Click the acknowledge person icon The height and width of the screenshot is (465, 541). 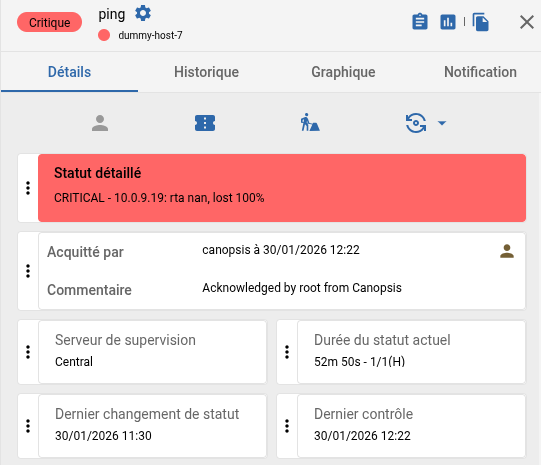point(100,123)
